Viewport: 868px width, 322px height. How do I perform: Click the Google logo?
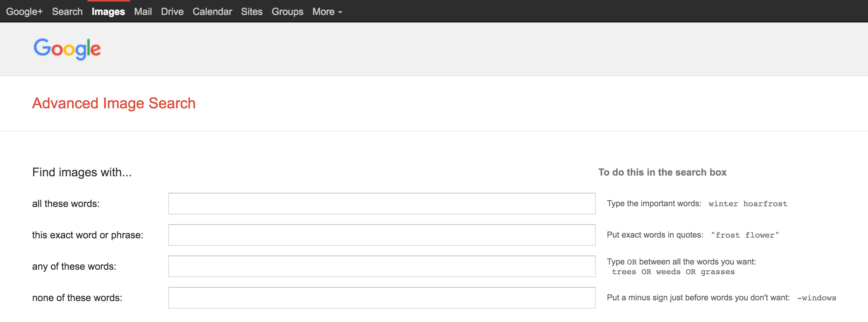[67, 49]
